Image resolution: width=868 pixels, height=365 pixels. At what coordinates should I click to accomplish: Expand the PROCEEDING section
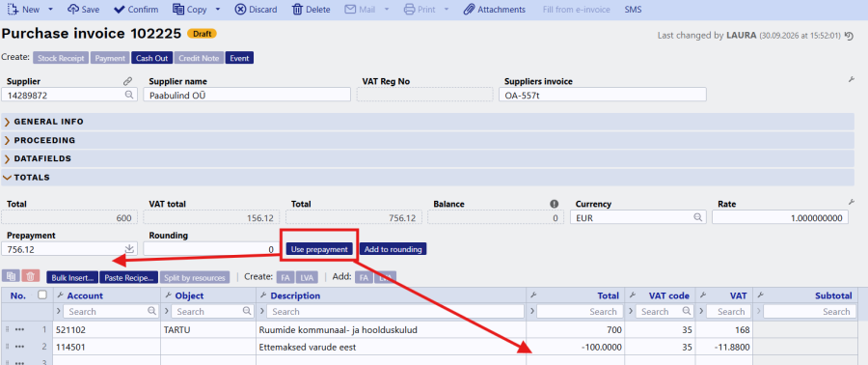click(x=428, y=140)
